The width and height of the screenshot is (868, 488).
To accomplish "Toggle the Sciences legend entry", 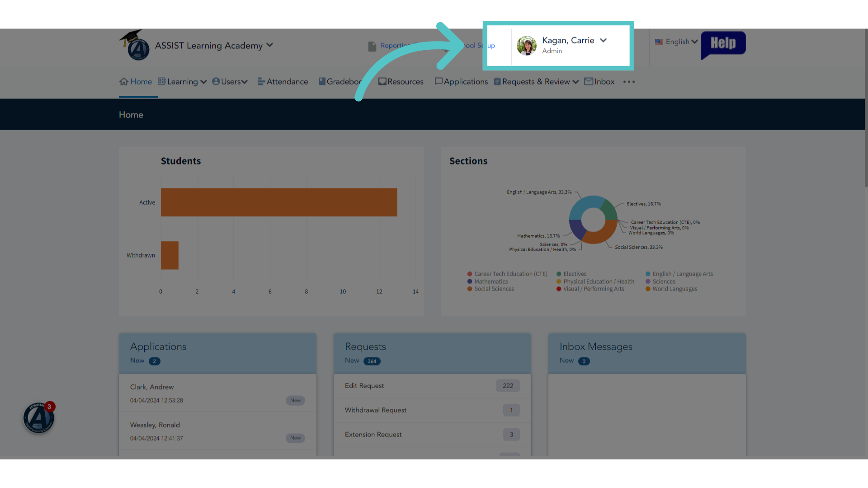I will coord(660,282).
